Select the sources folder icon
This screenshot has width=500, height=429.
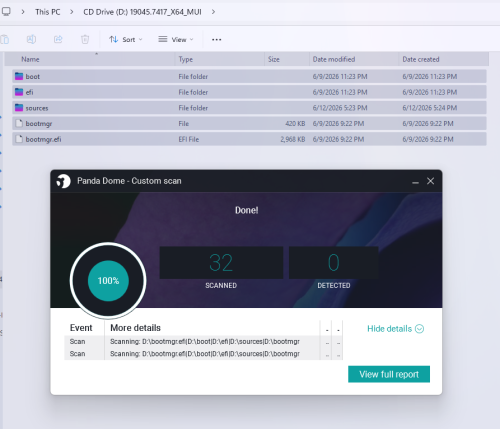pyautogui.click(x=19, y=108)
